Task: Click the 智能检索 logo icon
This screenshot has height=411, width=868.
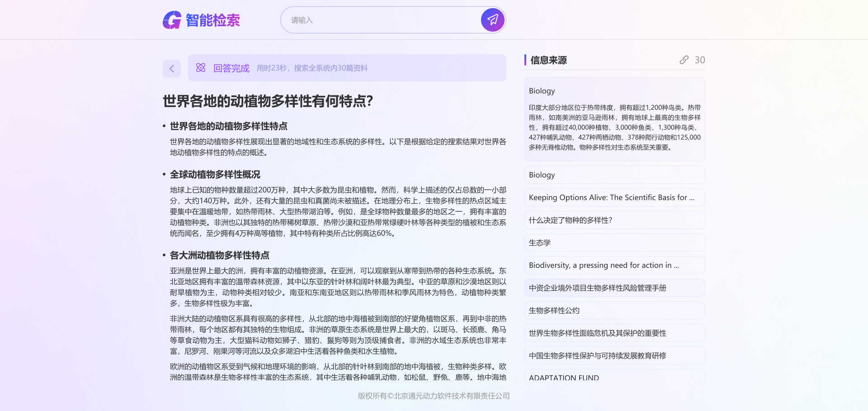Action: tap(172, 20)
